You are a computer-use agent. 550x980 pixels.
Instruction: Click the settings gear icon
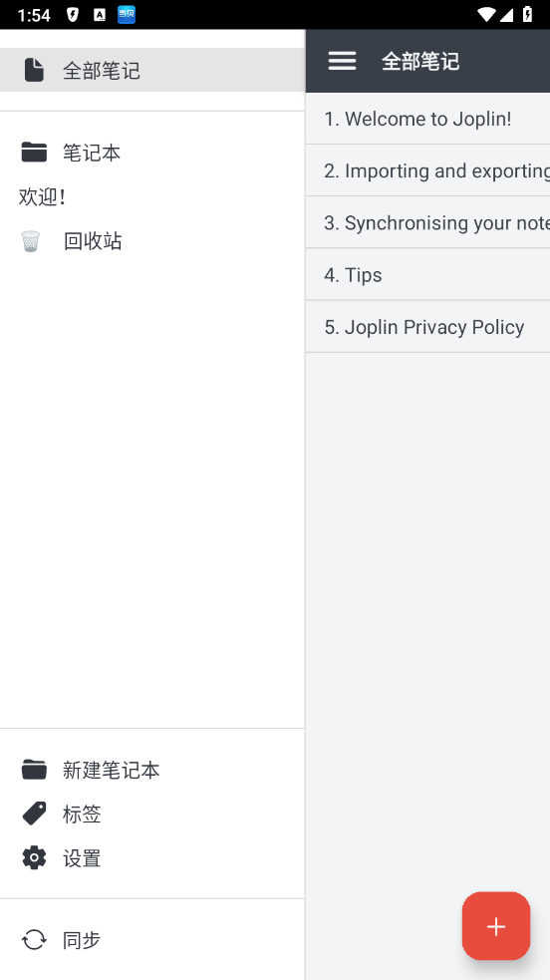34,858
